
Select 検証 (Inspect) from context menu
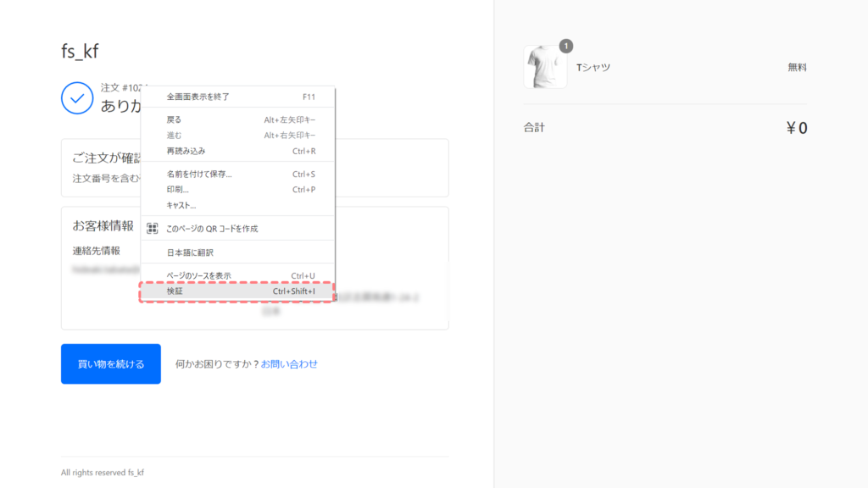pos(237,291)
